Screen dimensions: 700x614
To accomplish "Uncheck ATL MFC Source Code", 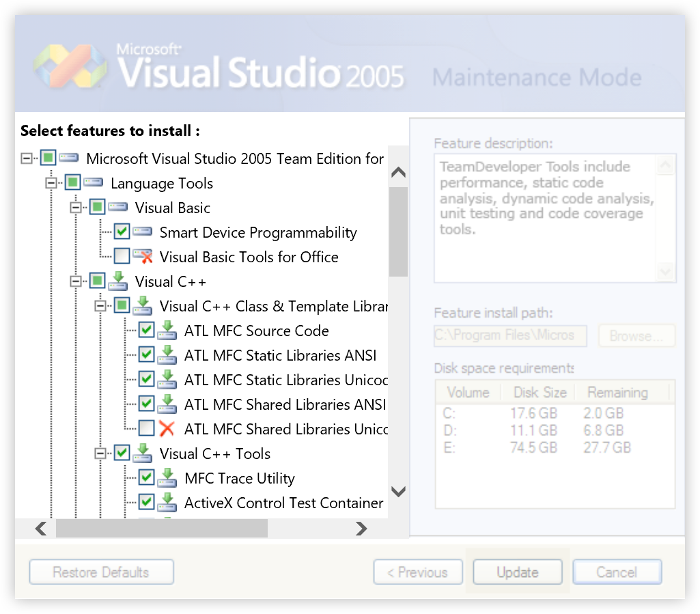I will [146, 330].
